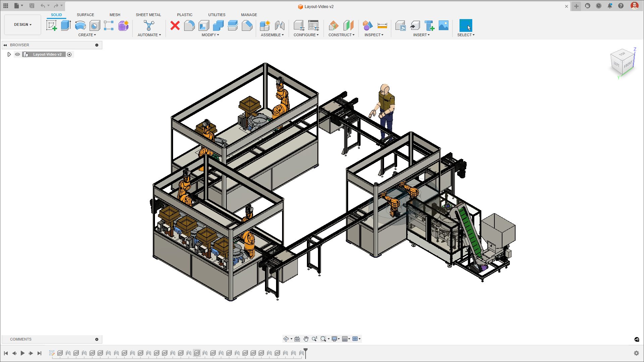This screenshot has width=644, height=362.
Task: Open the CONSTRUCT dropdown menu
Action: pyautogui.click(x=341, y=35)
